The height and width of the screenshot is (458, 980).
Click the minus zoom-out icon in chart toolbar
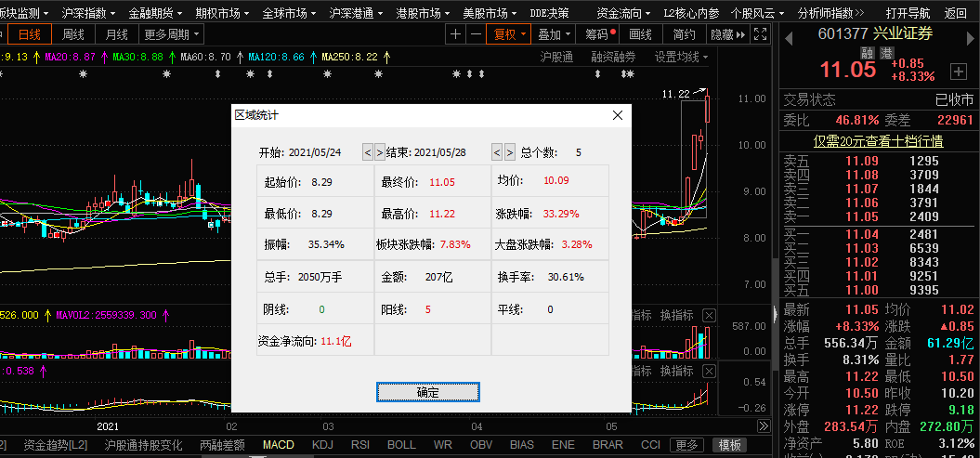(x=476, y=34)
